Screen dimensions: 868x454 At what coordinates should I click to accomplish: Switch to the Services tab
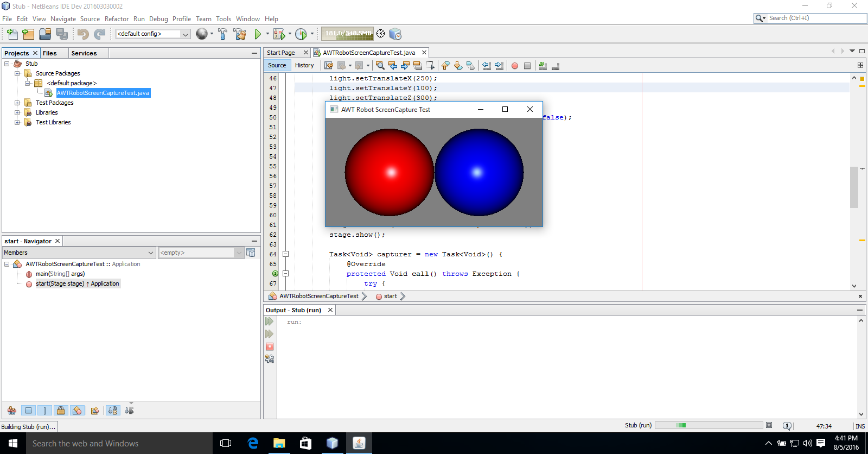coord(84,53)
